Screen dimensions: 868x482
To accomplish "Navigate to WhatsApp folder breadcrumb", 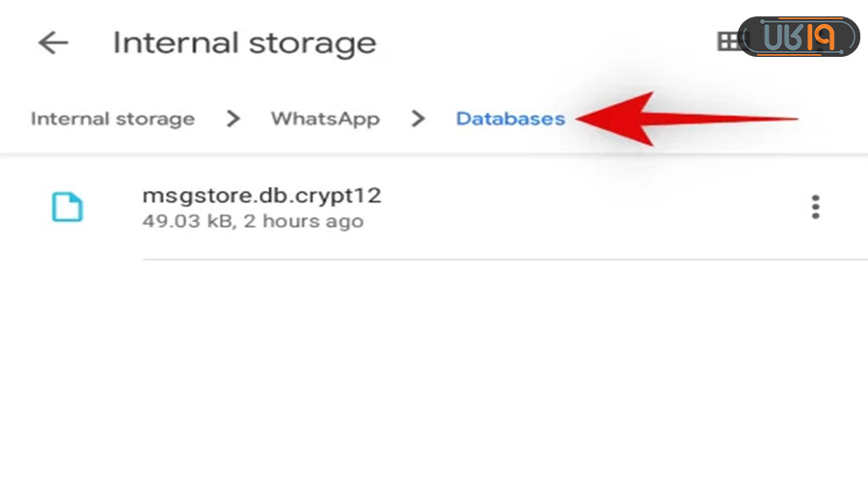I will (x=325, y=120).
